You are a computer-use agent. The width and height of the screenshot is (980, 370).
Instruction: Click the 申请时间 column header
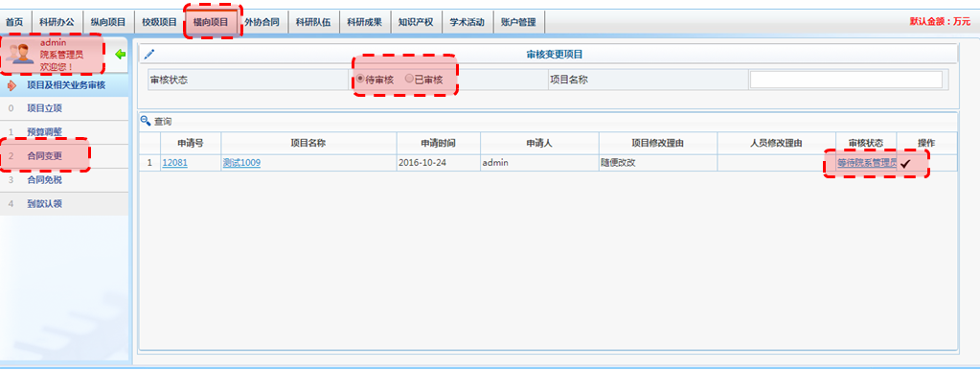[x=438, y=143]
